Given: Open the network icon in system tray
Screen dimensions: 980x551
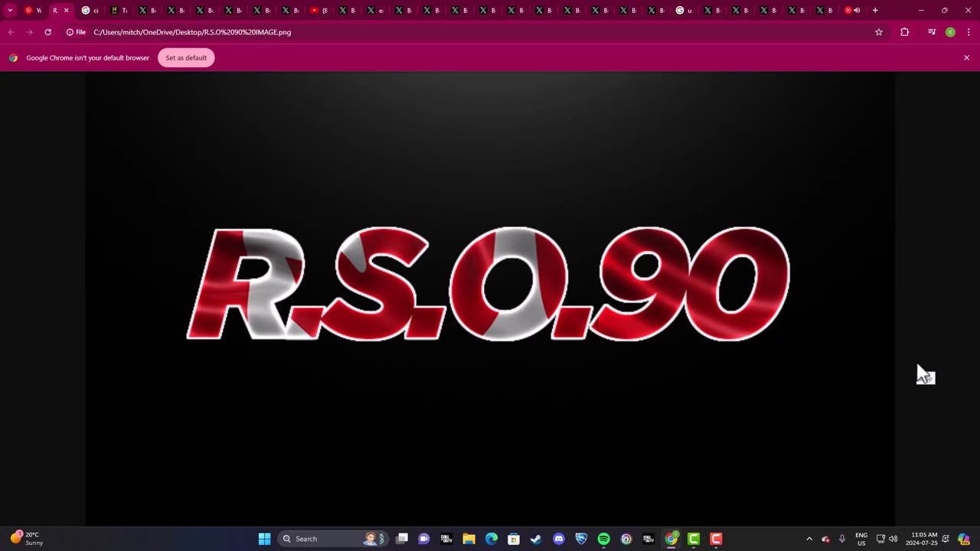Looking at the screenshot, I should tap(880, 539).
